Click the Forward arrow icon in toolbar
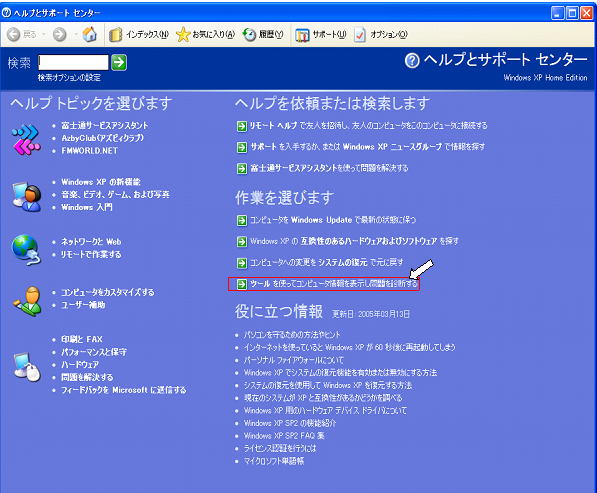 (59, 35)
